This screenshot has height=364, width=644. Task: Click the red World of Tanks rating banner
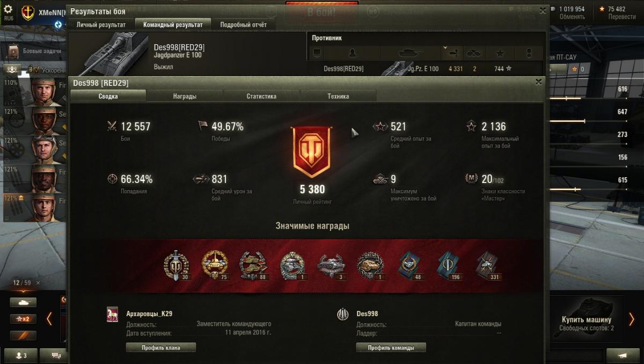[x=311, y=152]
